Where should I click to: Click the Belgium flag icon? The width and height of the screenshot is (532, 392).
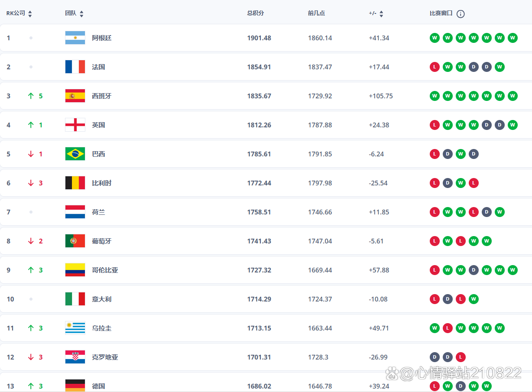click(75, 183)
